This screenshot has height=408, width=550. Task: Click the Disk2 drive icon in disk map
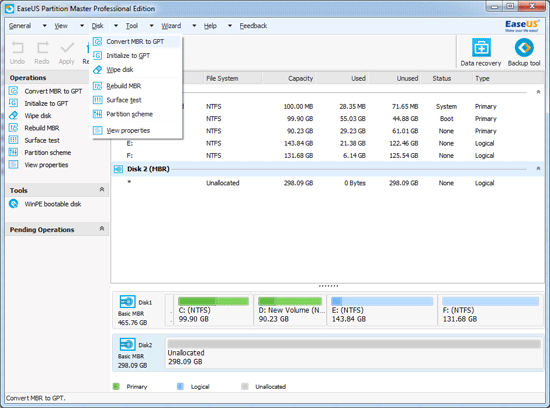click(x=127, y=345)
